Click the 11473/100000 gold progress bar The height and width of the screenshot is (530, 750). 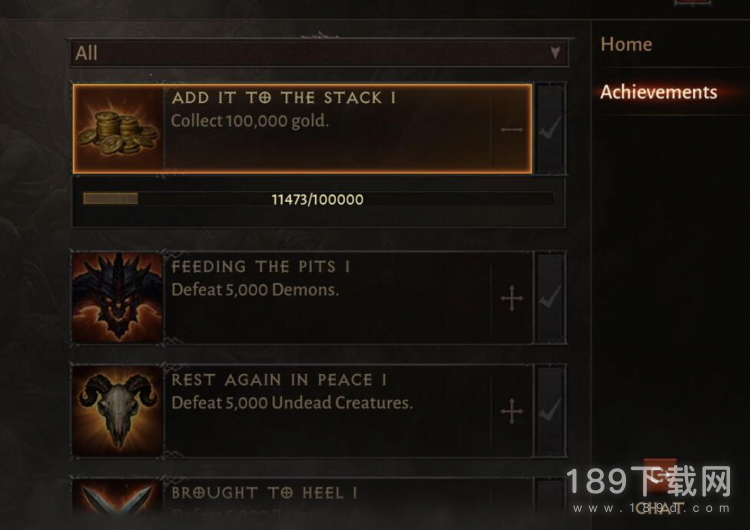318,199
